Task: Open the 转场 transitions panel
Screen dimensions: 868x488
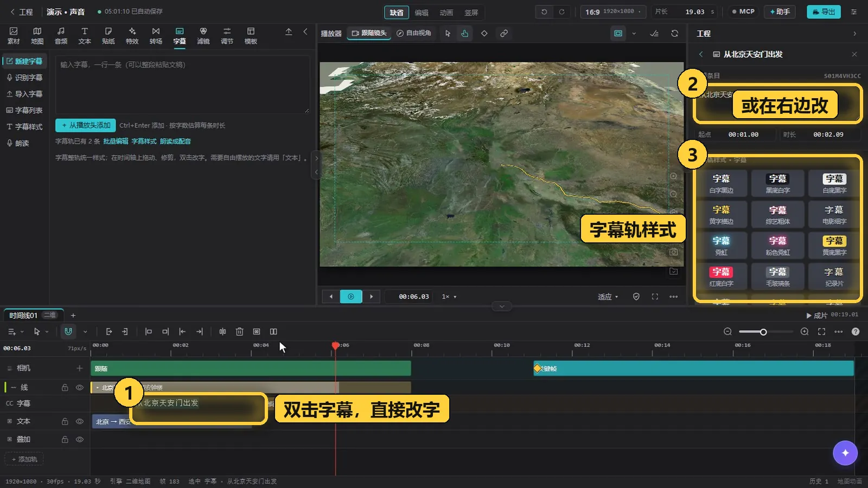Action: pyautogui.click(x=156, y=36)
